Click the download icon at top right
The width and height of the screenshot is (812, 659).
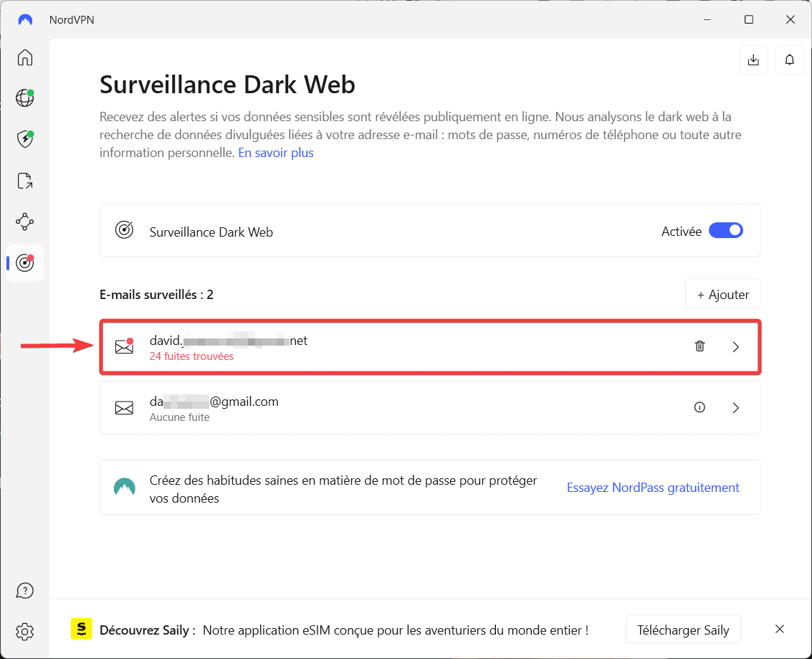pos(753,60)
